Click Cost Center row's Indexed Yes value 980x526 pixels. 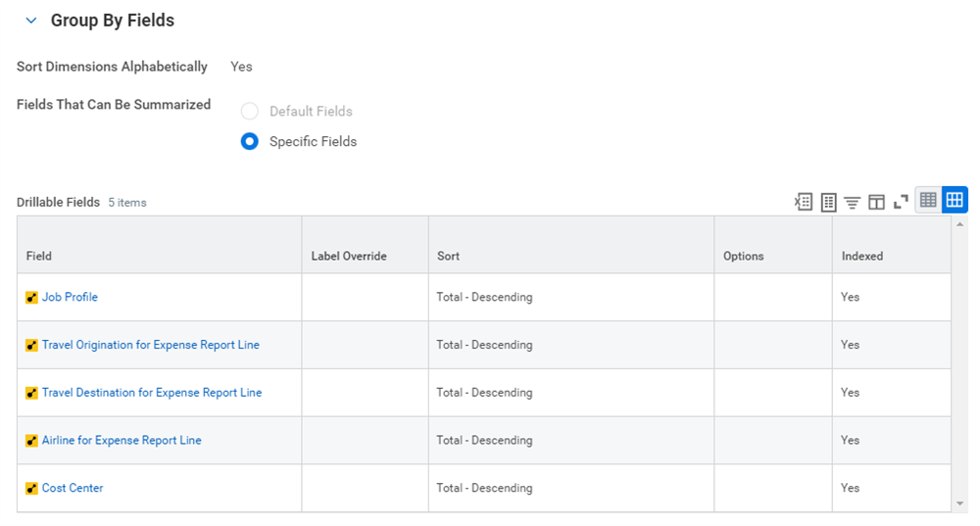point(850,489)
